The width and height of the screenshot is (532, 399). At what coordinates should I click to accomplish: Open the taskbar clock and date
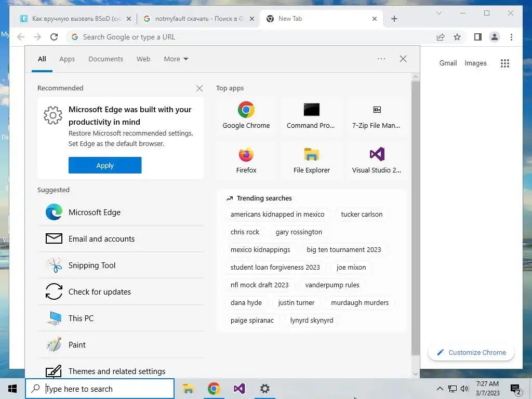pos(487,389)
